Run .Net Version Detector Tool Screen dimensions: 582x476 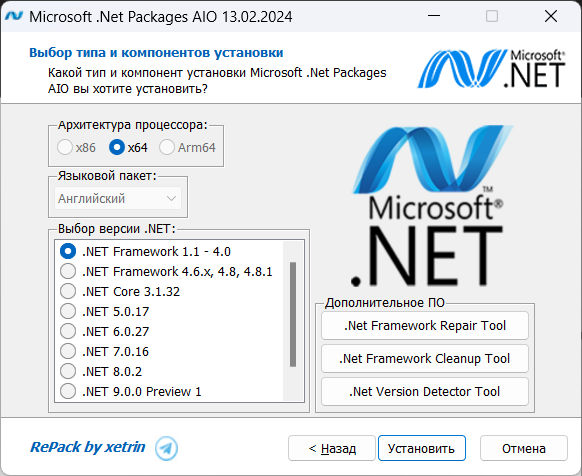click(425, 392)
